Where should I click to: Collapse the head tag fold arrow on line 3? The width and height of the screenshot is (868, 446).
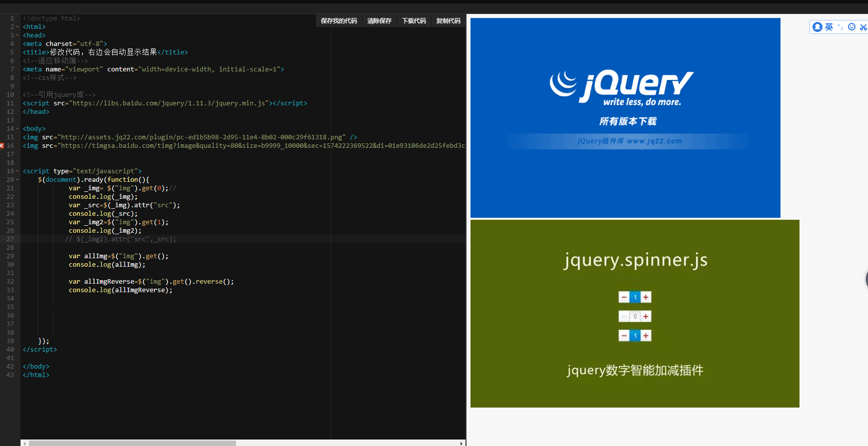click(x=17, y=35)
